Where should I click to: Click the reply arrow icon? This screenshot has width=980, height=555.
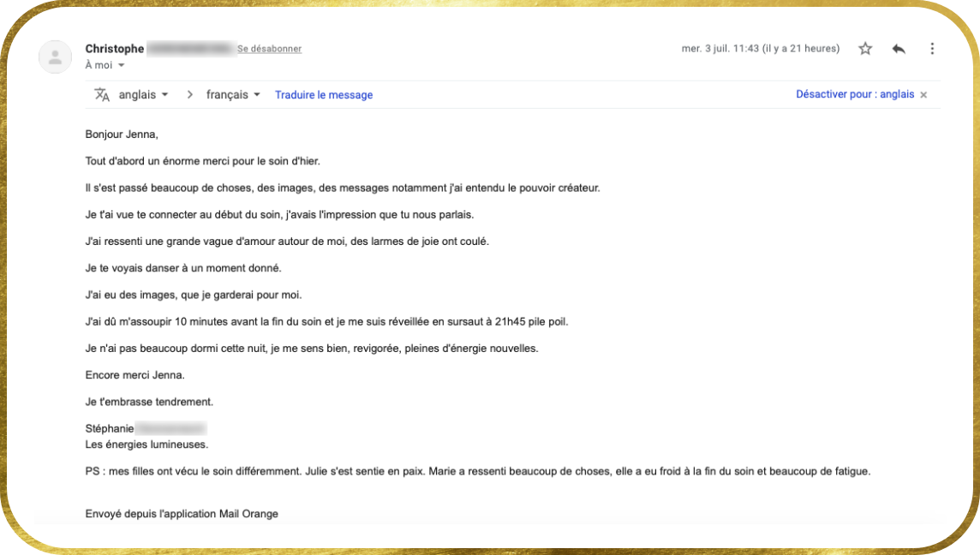tap(899, 49)
